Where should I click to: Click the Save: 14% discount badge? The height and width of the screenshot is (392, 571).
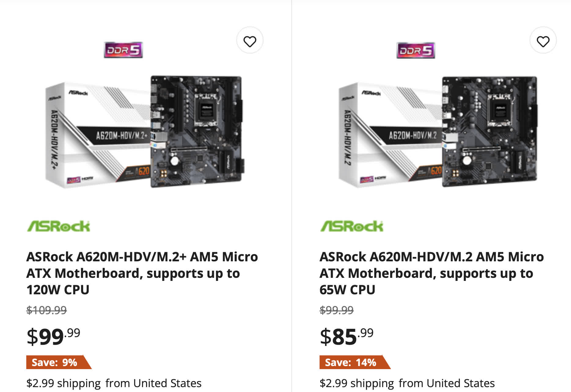pos(355,362)
